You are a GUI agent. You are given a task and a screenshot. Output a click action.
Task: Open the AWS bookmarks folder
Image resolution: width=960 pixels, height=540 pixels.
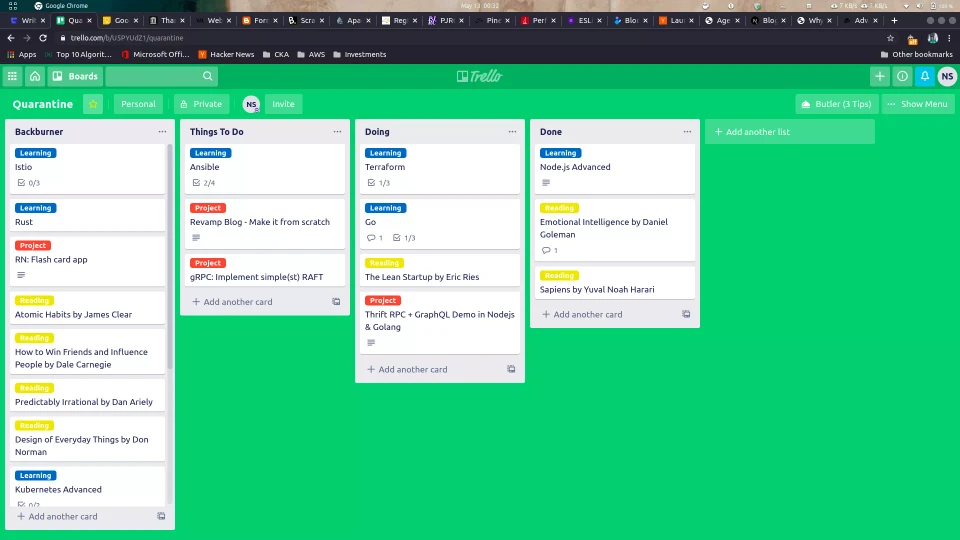311,54
